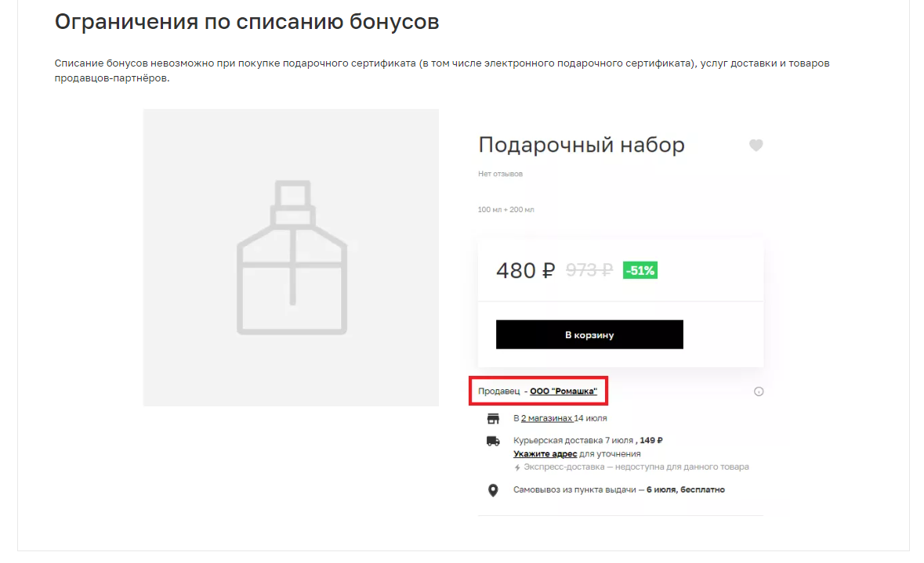Open the ООО "Ромашка" seller link
The image size is (924, 563).
click(x=563, y=391)
